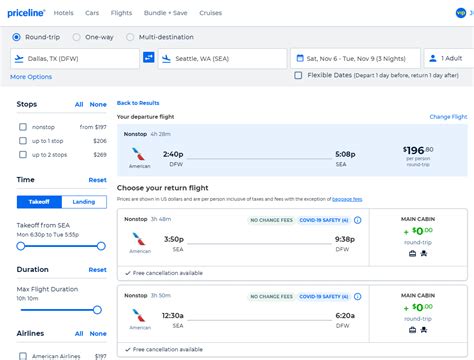Screen dimensions: 474x360
Task: Click COVID-19 SAFETY badge on 12:30a flight
Action: coord(324,296)
